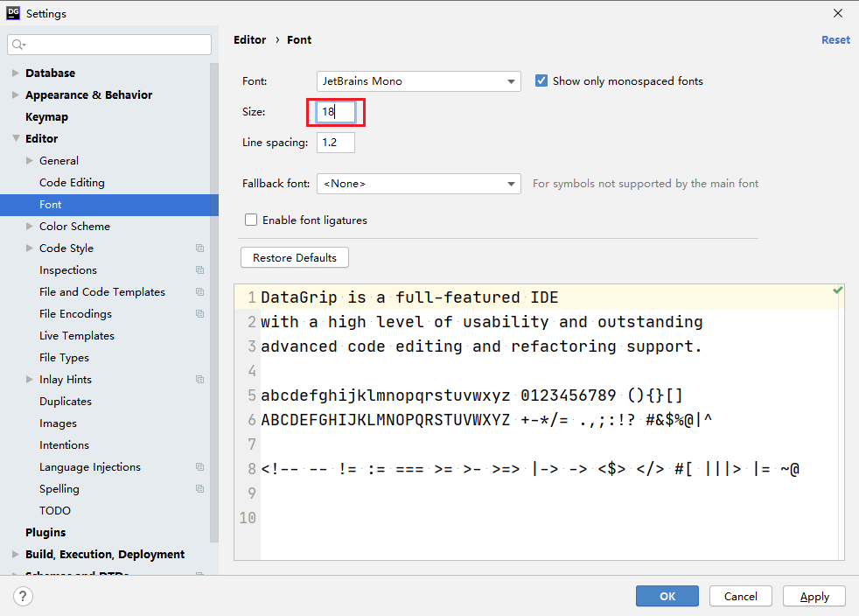This screenshot has width=859, height=616.
Task: Click Restore Defaults button
Action: pyautogui.click(x=295, y=257)
